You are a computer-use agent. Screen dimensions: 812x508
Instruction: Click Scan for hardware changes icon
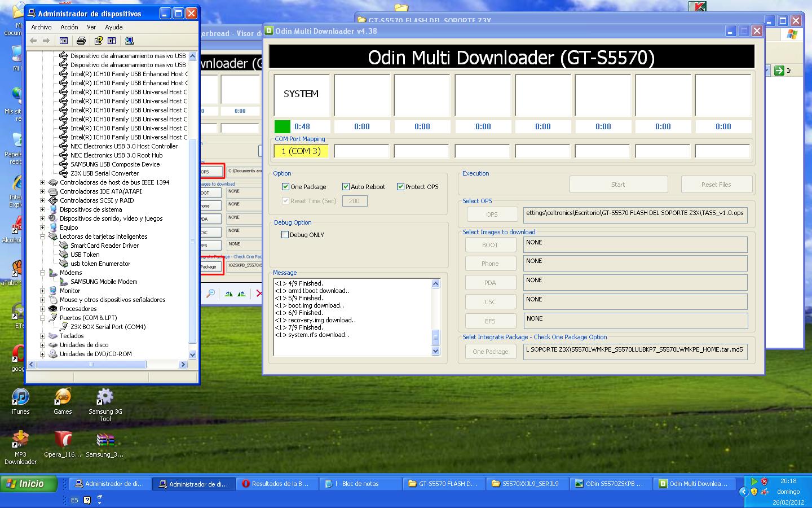129,41
